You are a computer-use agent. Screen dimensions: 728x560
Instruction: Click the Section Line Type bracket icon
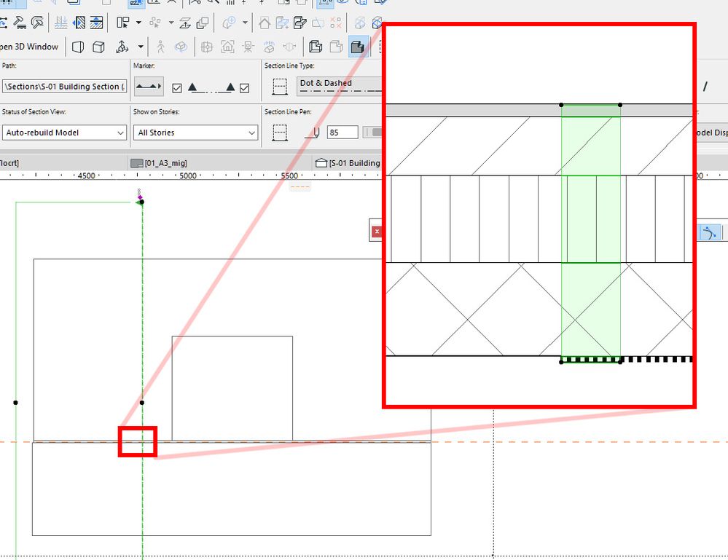280,87
